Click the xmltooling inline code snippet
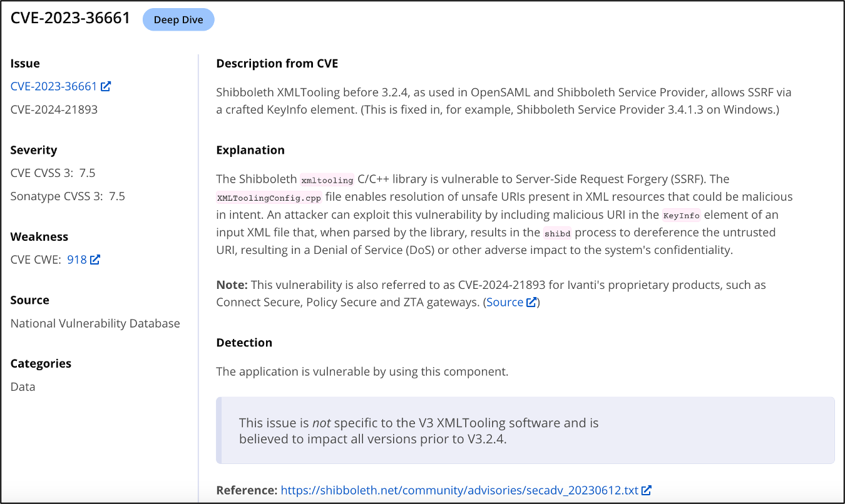845x504 pixels. 327,180
